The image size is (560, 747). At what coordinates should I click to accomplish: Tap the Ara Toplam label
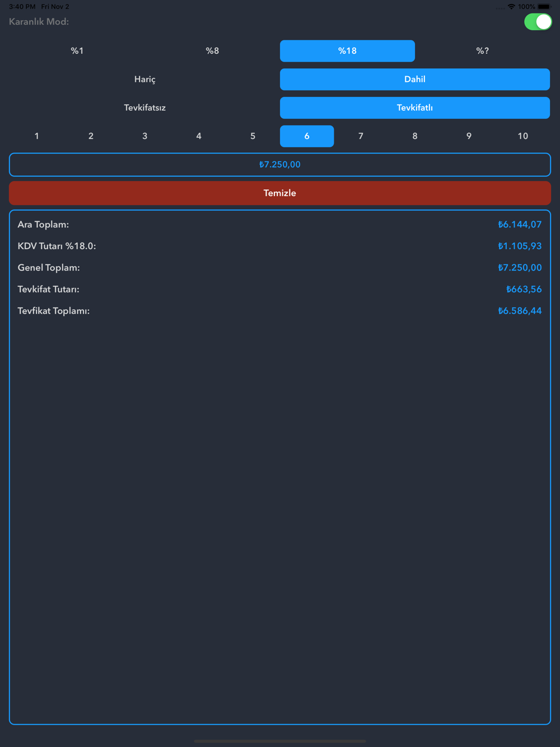click(x=43, y=225)
